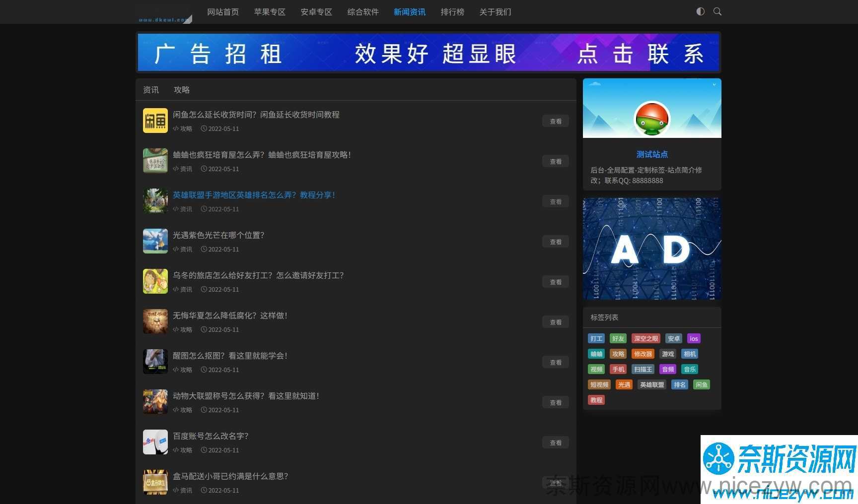Open the search magnifier icon
This screenshot has height=504, width=858.
point(717,11)
